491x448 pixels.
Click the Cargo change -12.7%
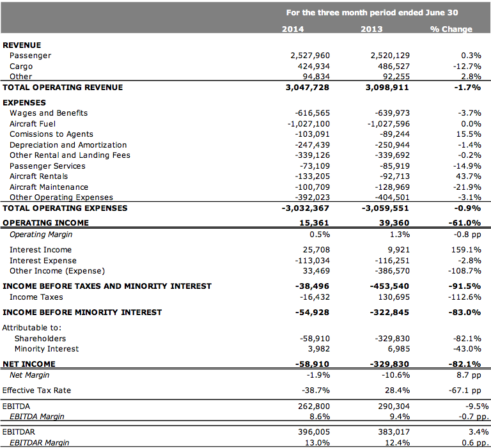pos(467,66)
